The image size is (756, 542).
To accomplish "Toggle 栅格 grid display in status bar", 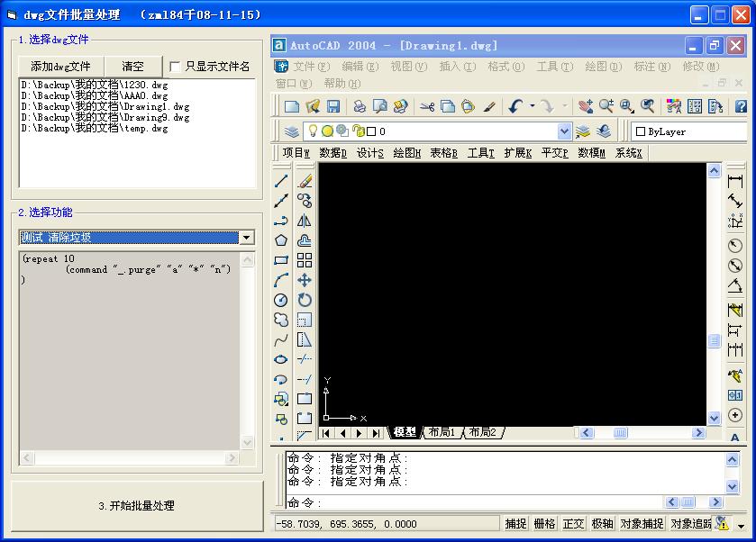I will 544,524.
